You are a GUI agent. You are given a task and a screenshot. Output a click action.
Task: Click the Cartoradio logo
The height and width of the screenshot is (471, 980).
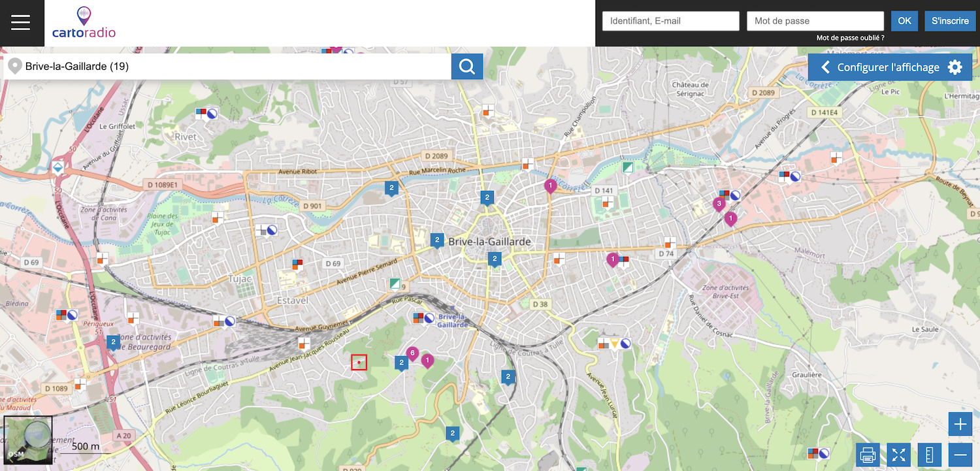tap(84, 23)
